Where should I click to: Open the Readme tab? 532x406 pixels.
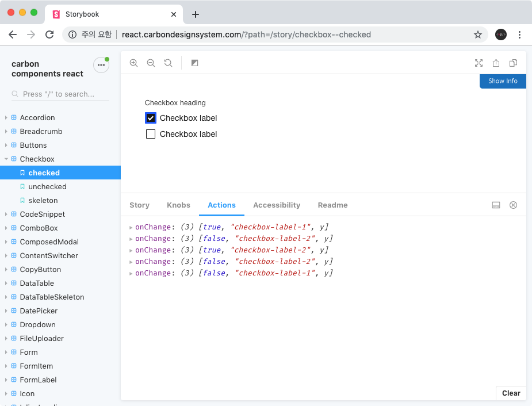pyautogui.click(x=332, y=205)
